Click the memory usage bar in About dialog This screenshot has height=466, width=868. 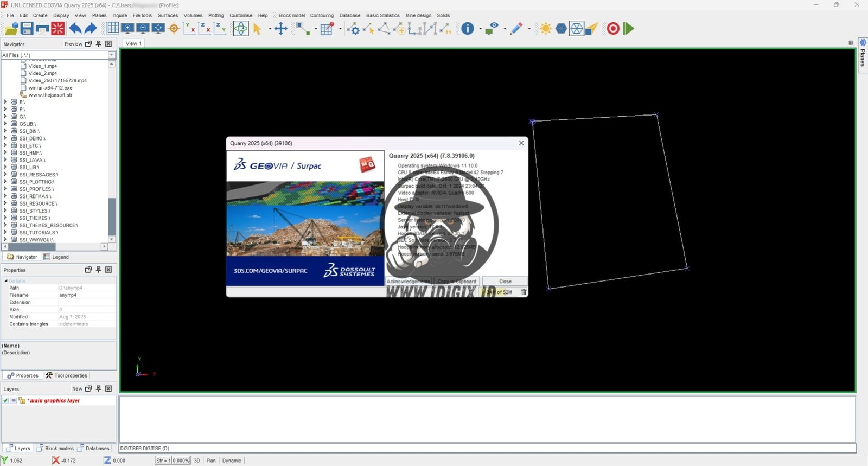(x=499, y=292)
